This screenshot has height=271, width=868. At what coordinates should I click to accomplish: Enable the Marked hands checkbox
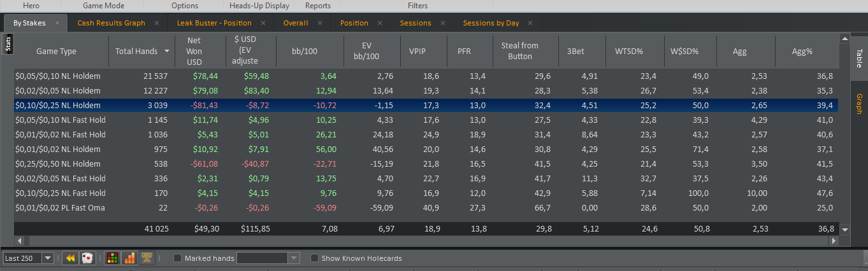(x=178, y=258)
